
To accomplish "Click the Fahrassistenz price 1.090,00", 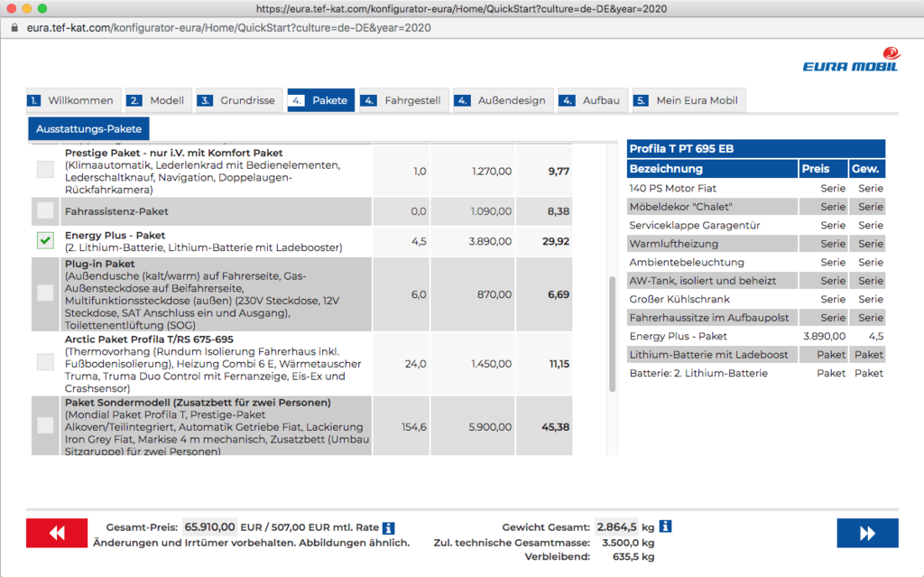I will tap(492, 211).
